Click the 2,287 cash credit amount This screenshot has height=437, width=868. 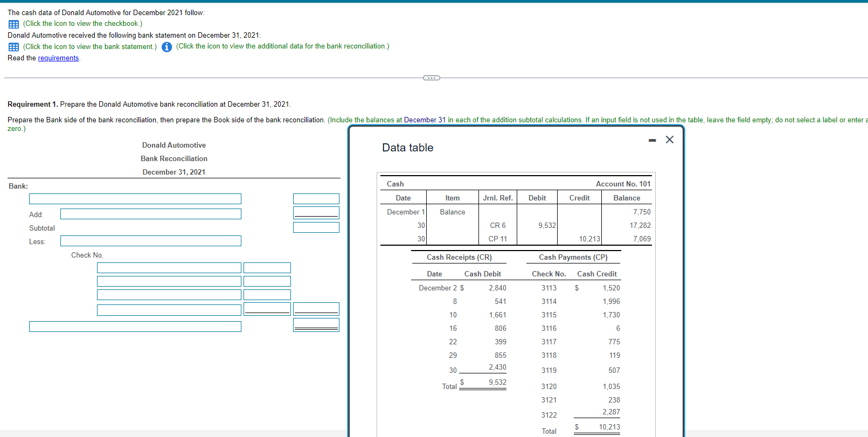point(611,412)
